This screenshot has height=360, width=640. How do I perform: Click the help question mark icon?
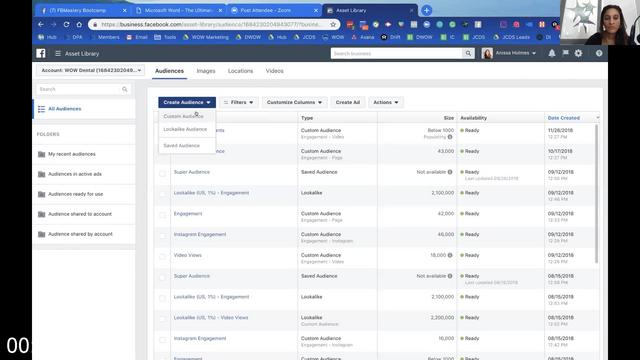599,53
